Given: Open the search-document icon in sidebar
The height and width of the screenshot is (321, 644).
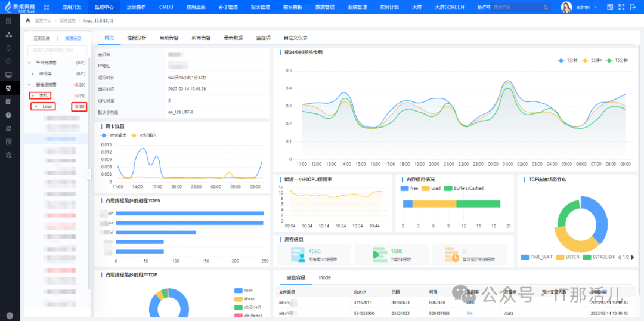Looking at the screenshot, I should coord(8,142).
